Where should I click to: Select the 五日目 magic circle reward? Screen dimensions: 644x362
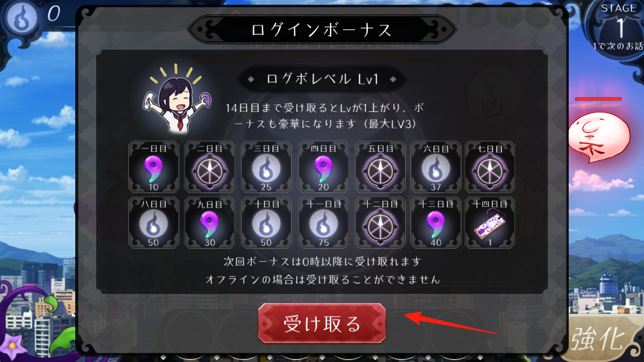(x=380, y=167)
